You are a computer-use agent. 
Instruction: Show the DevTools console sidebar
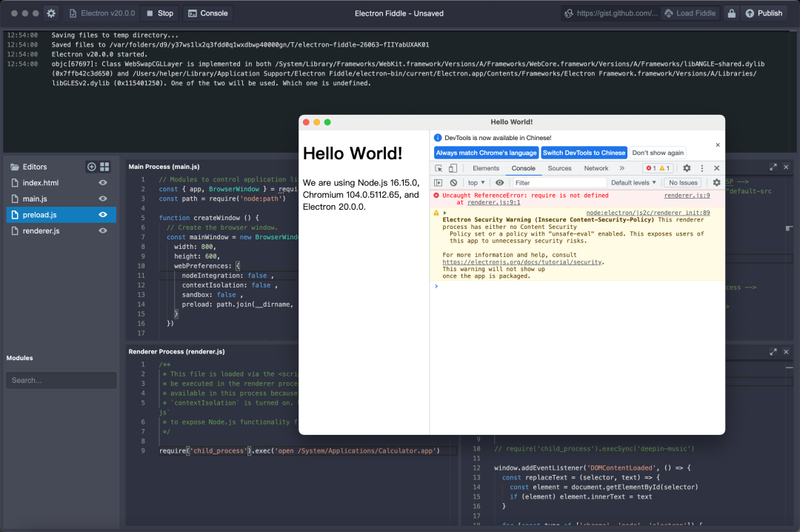[x=439, y=183]
